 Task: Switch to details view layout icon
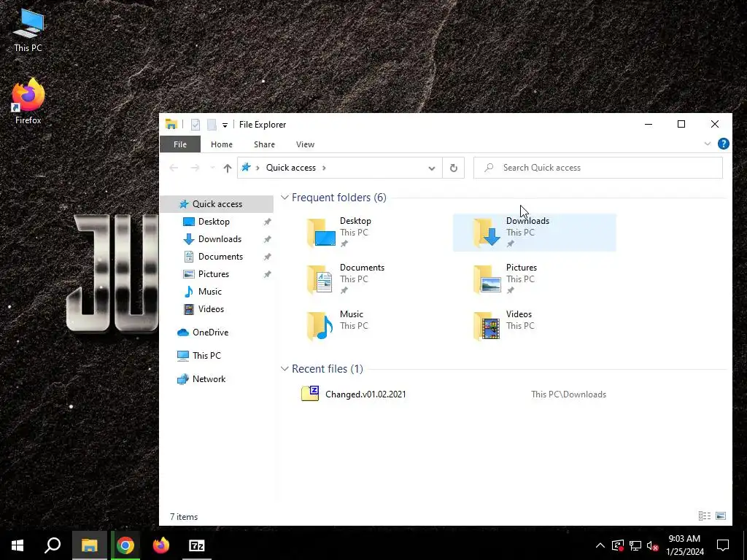click(705, 516)
